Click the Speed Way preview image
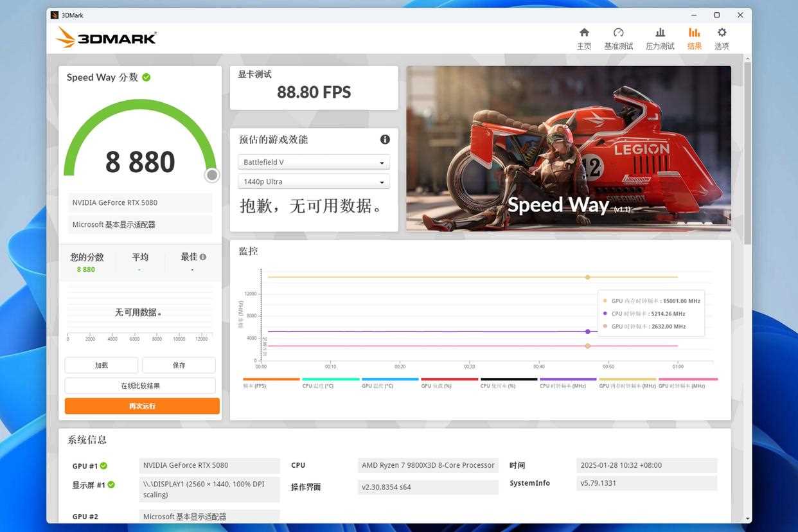Image resolution: width=798 pixels, height=532 pixels. (569, 148)
